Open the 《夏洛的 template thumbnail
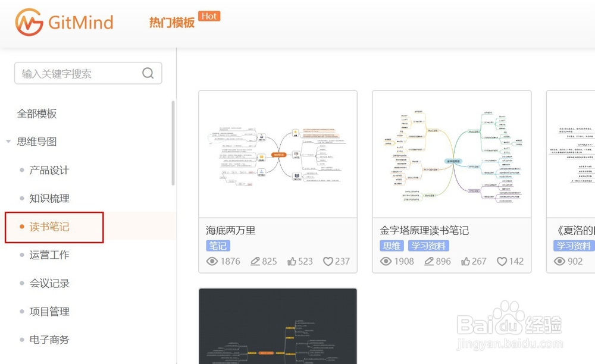 tap(571, 154)
